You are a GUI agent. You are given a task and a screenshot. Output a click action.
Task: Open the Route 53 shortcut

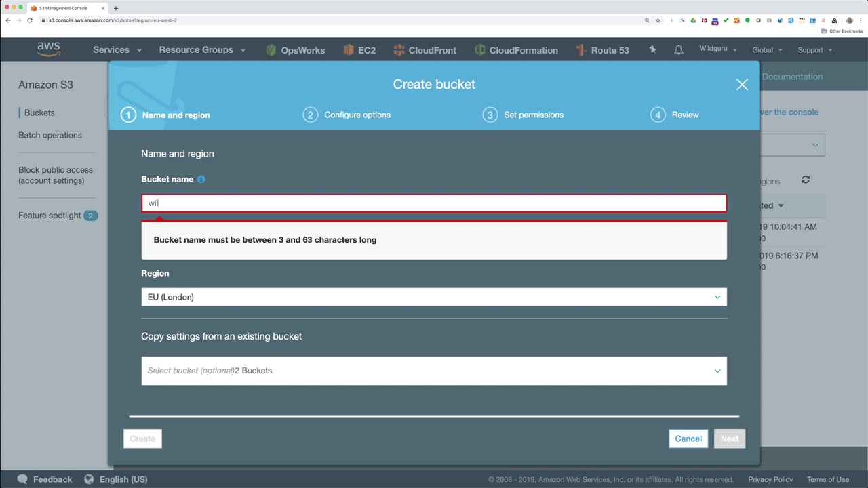[x=602, y=50]
